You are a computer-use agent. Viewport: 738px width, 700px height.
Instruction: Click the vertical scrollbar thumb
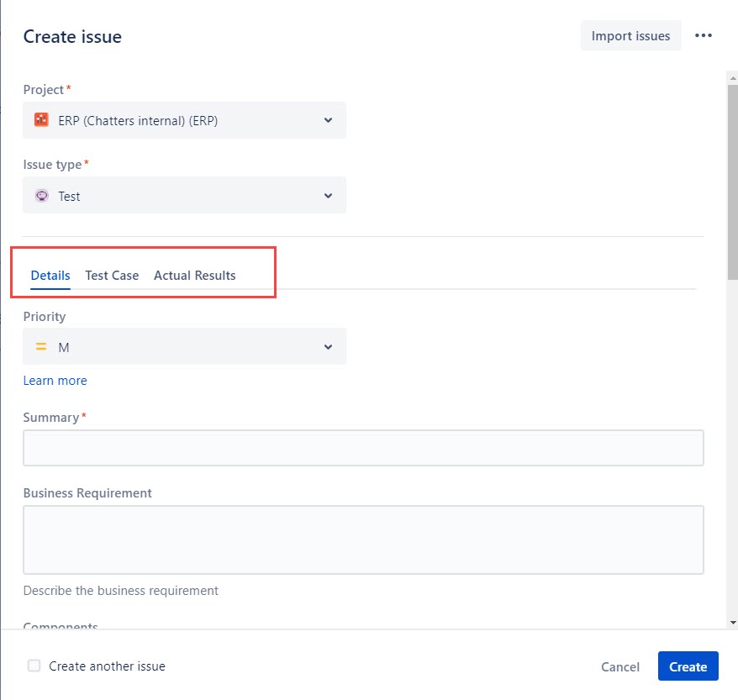tap(732, 182)
